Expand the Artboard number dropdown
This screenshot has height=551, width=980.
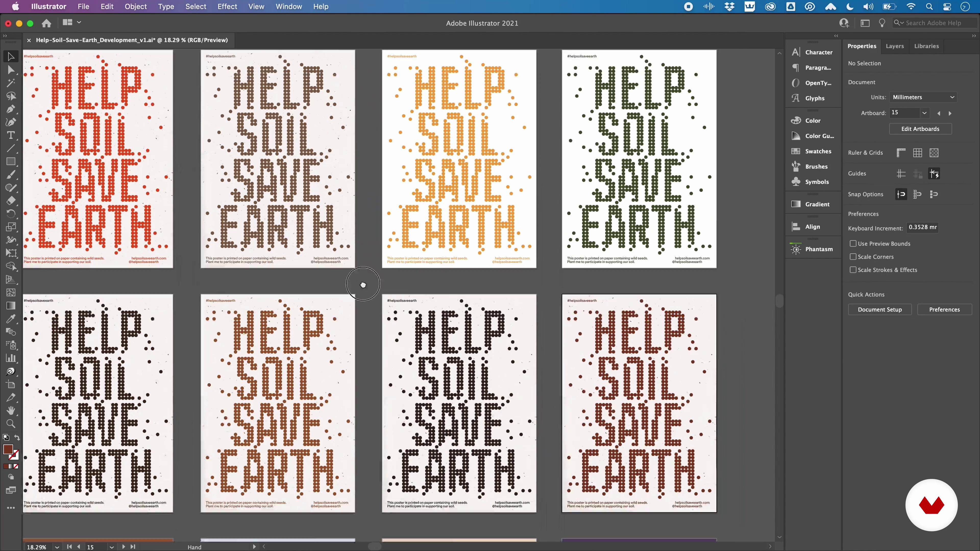pos(924,113)
